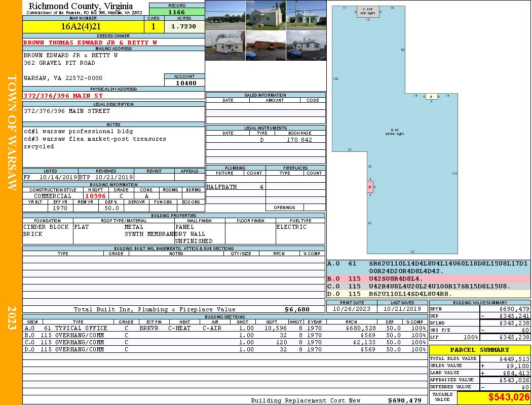
Task: Click the acres value 1.7230
Action: tap(183, 26)
